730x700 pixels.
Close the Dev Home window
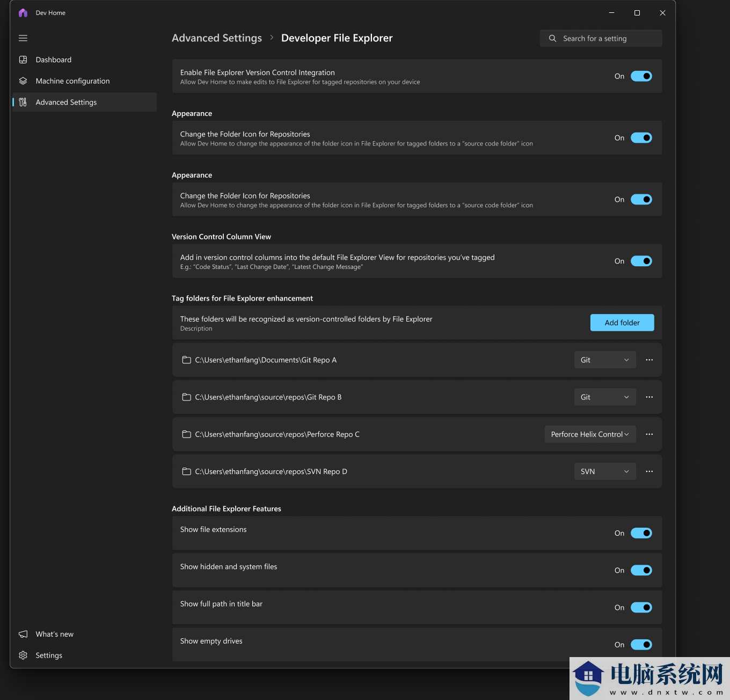click(x=663, y=13)
